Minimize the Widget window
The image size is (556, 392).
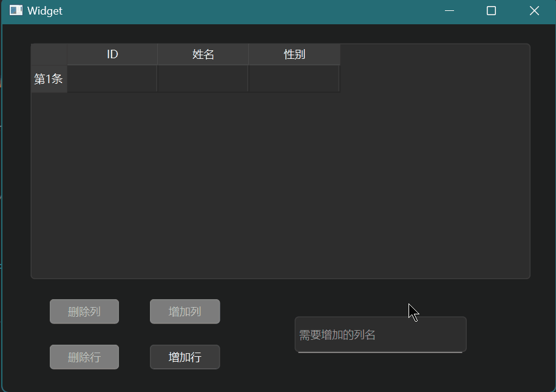pyautogui.click(x=450, y=11)
